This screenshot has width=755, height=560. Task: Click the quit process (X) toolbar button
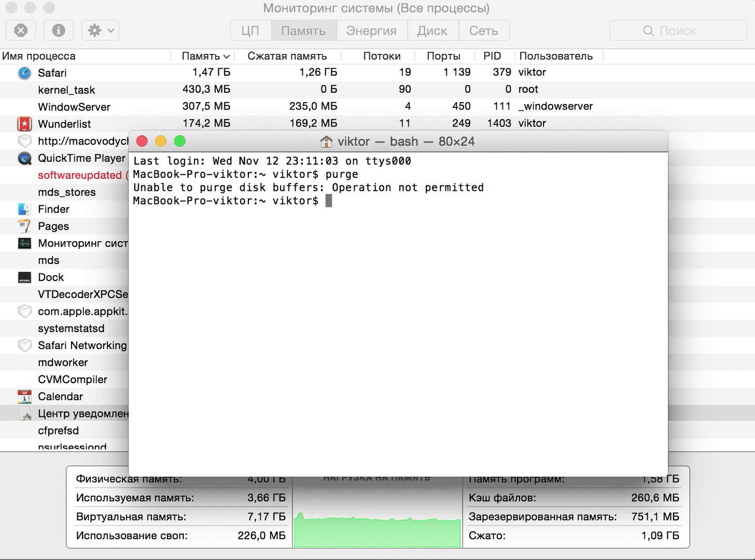pos(21,31)
